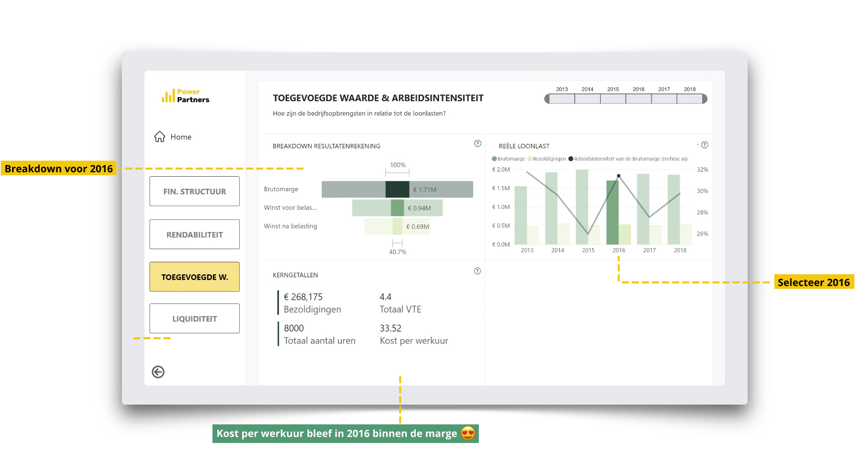Click the € 2.0M left axis label

[x=501, y=170]
